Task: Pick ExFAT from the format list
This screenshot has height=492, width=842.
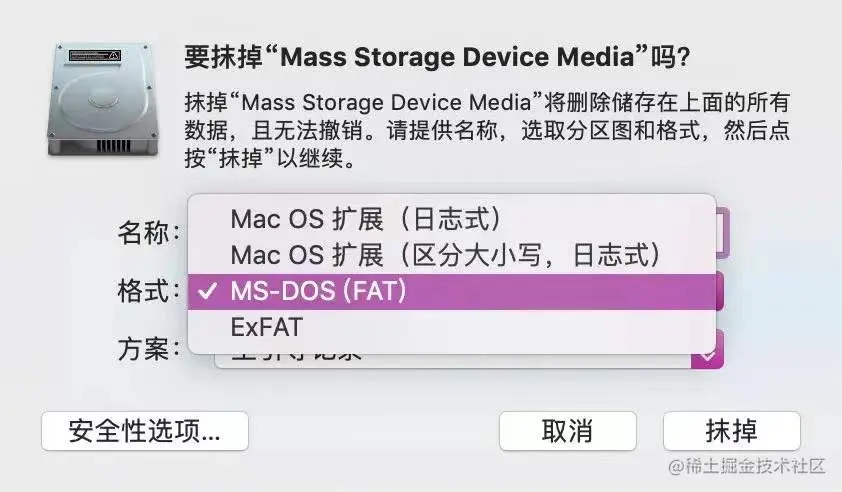Action: coord(266,326)
